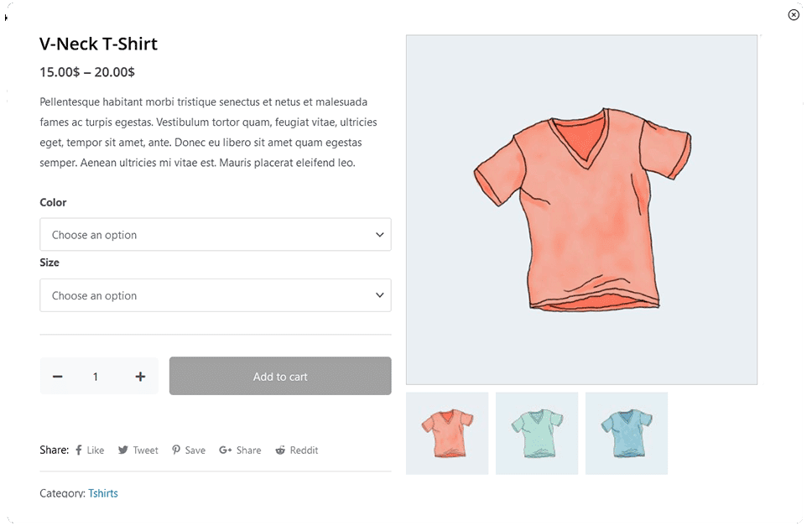Click the Facebook Like share icon
Image resolution: width=812 pixels, height=526 pixels.
(79, 450)
